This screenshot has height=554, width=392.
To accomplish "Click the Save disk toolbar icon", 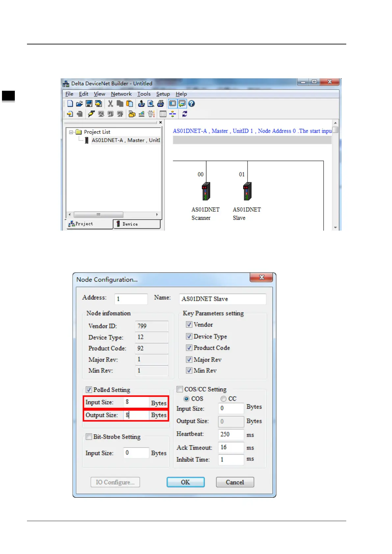I will pyautogui.click(x=89, y=104).
